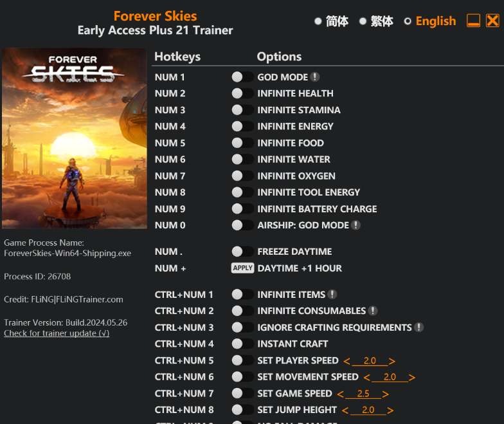Toggle Freeze Daytime on
Image resolution: width=504 pixels, height=424 pixels.
coord(242,252)
